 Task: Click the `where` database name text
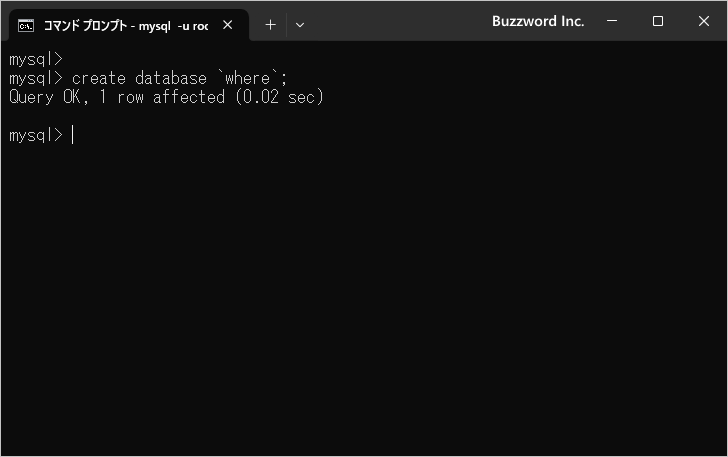point(248,78)
